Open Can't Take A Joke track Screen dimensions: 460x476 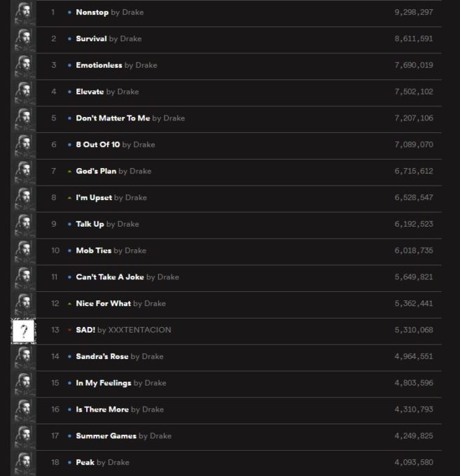110,277
